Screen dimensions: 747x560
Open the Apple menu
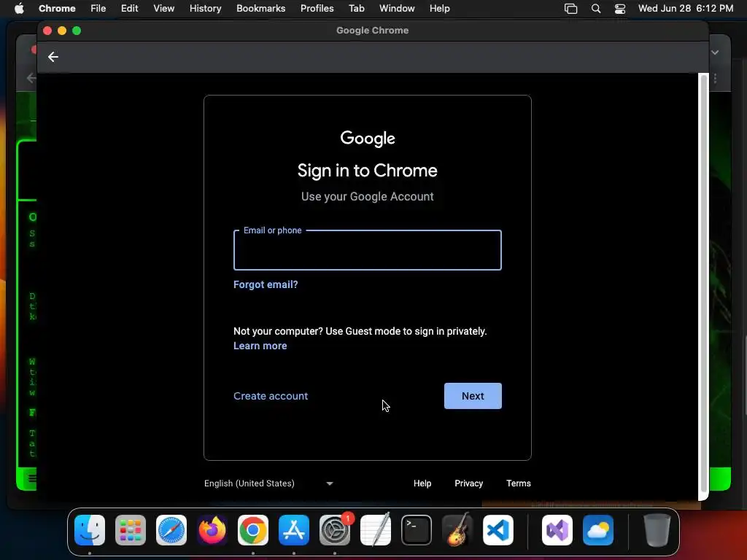click(19, 8)
